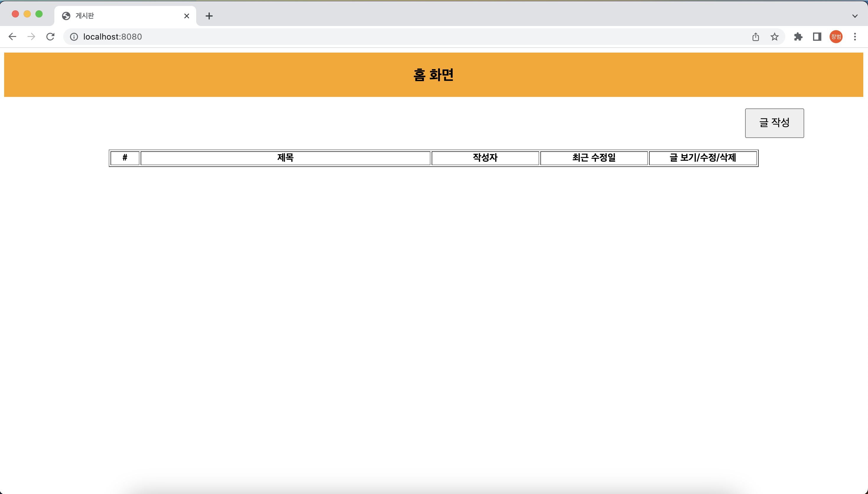Close the 게시판 tab

click(x=186, y=16)
